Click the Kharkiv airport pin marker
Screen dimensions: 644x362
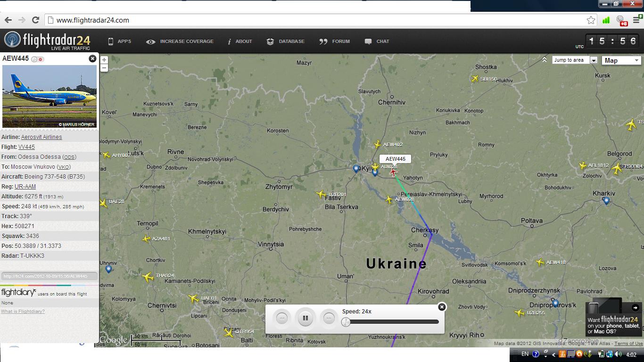606,201
